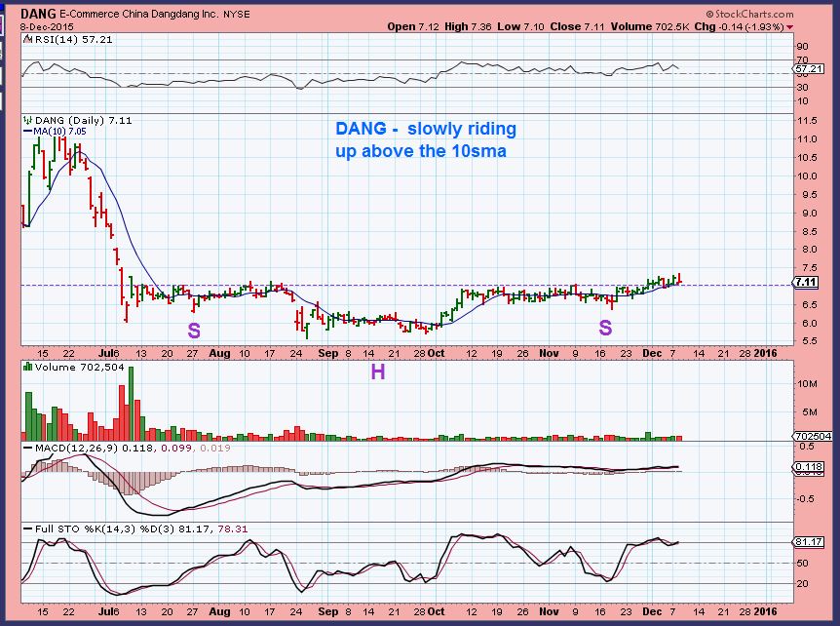Click the volume bars icon beside Volume 702,504
Screen dimensions: 840x626
pyautogui.click(x=27, y=367)
